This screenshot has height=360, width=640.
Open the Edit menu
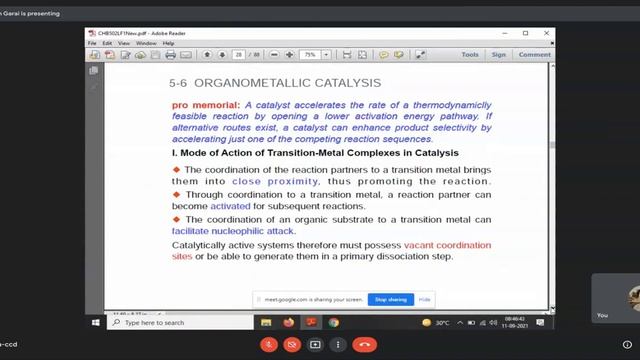coord(107,43)
